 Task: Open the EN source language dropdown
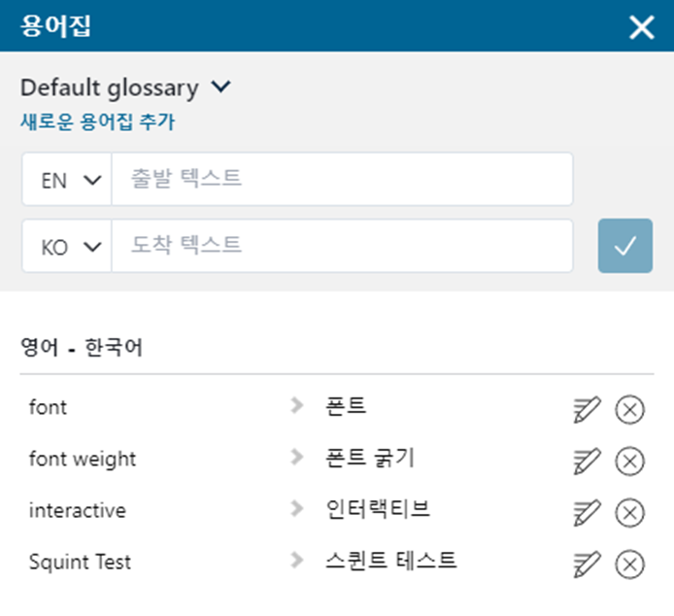(67, 180)
